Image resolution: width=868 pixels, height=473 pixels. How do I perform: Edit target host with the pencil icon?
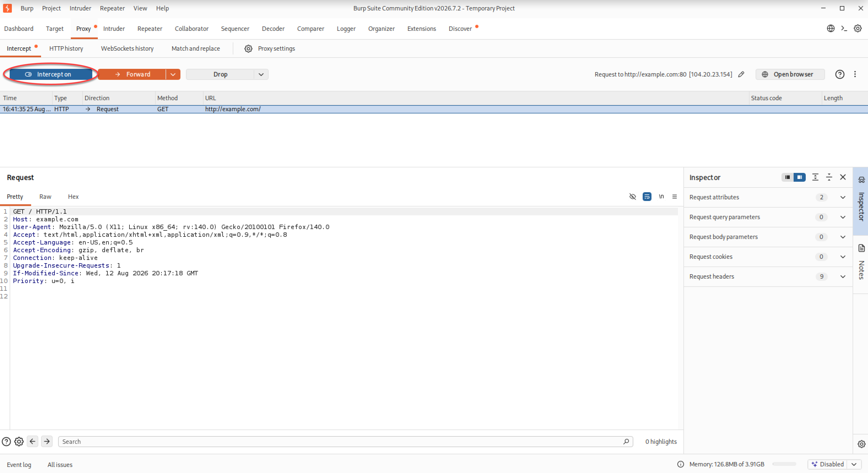(741, 74)
